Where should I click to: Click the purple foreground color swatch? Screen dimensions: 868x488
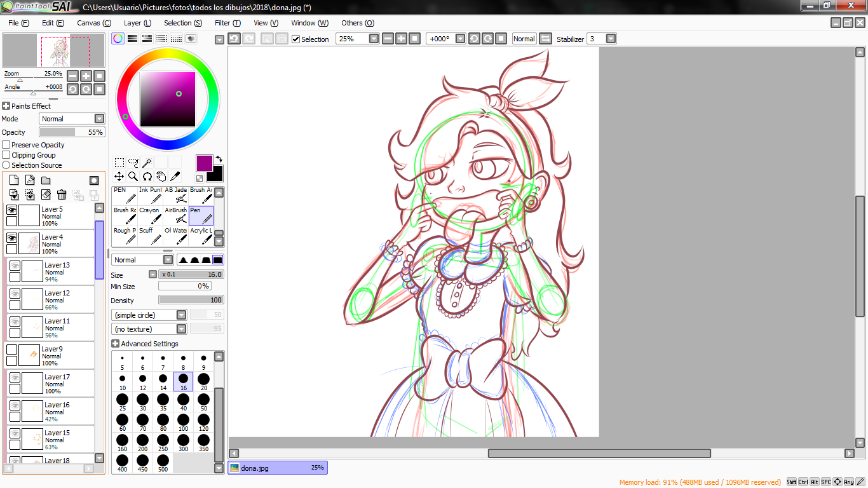click(x=204, y=163)
